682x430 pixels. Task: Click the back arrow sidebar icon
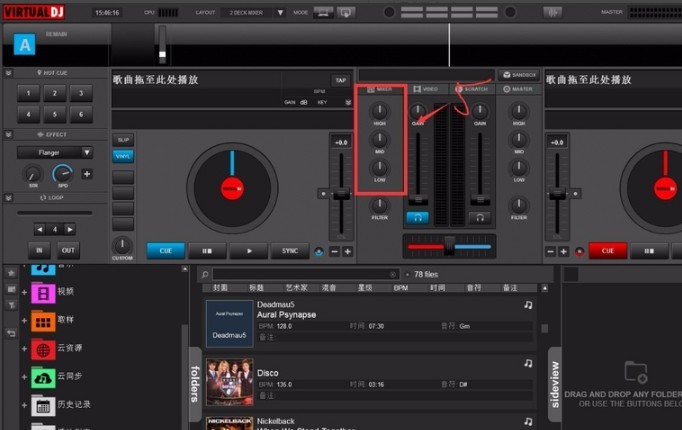click(11, 333)
